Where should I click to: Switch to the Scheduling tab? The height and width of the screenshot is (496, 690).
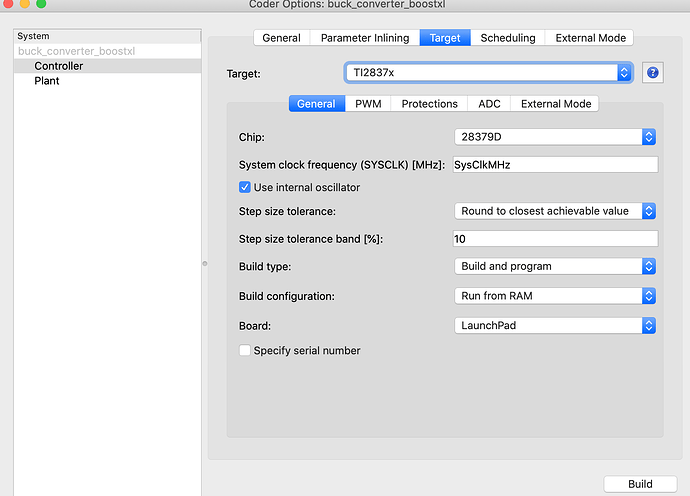click(x=508, y=38)
